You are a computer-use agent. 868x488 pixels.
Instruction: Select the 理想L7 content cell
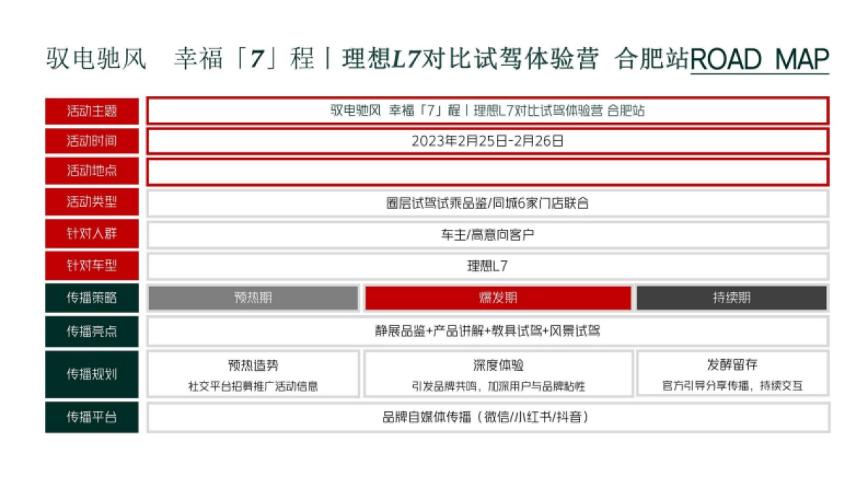[x=488, y=265]
